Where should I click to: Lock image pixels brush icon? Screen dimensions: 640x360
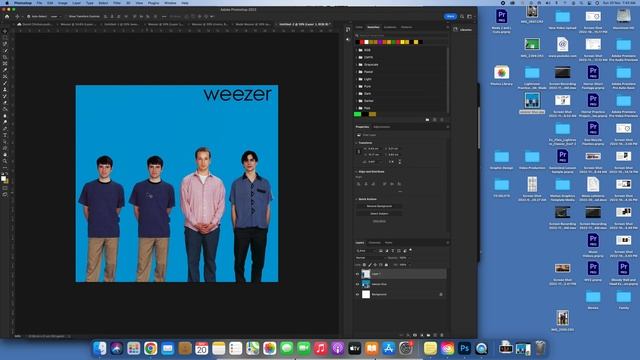[x=370, y=264]
